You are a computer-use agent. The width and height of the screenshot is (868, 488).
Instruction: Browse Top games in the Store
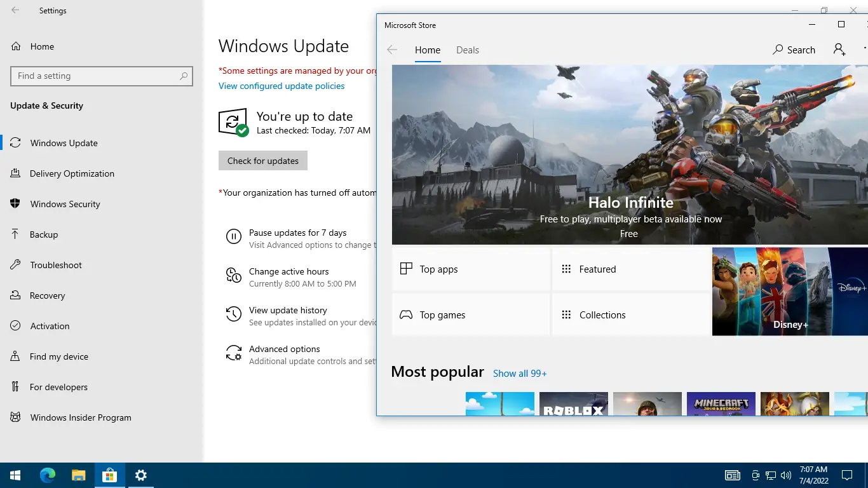click(471, 315)
